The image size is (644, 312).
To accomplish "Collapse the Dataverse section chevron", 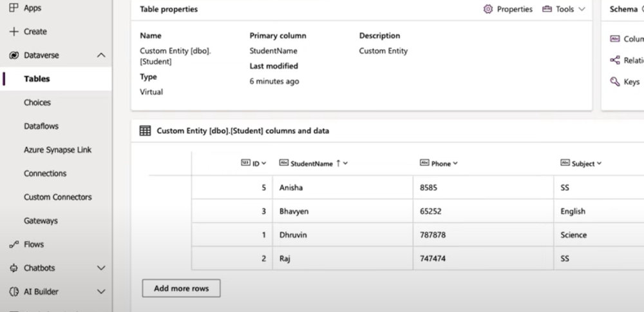I will pos(101,55).
